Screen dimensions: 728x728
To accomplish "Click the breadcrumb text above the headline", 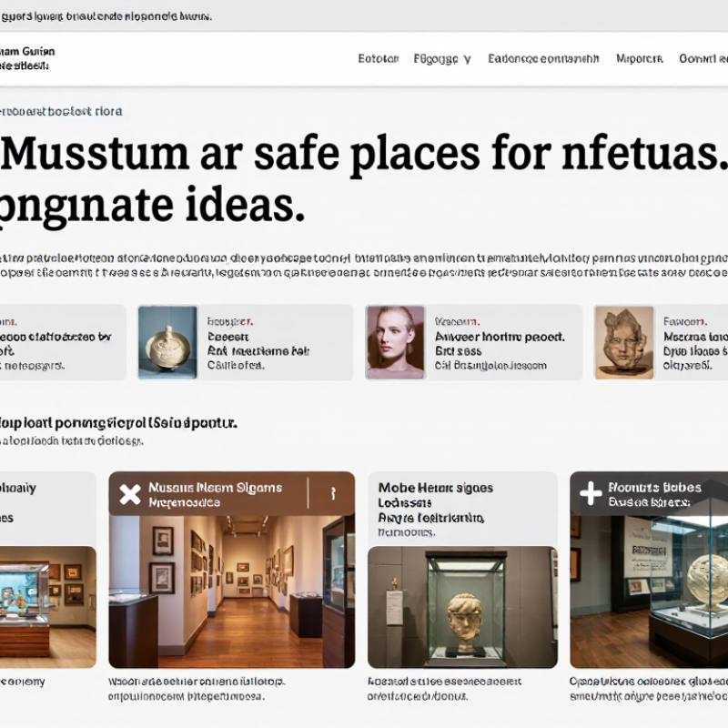I will pos(61,111).
